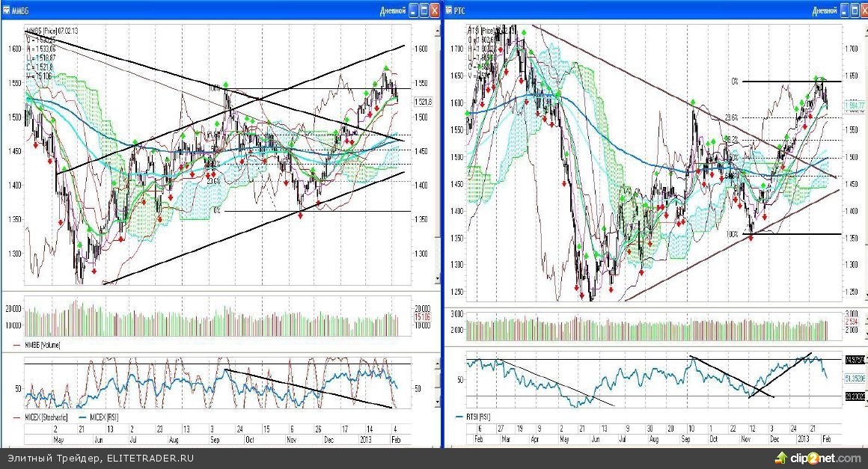The image size is (868, 469).
Task: Open the Дневной timeframe label in РТС window
Action: 824,11
